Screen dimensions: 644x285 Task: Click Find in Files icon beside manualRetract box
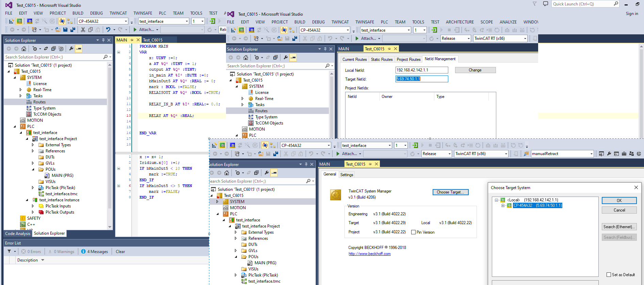coord(526,154)
